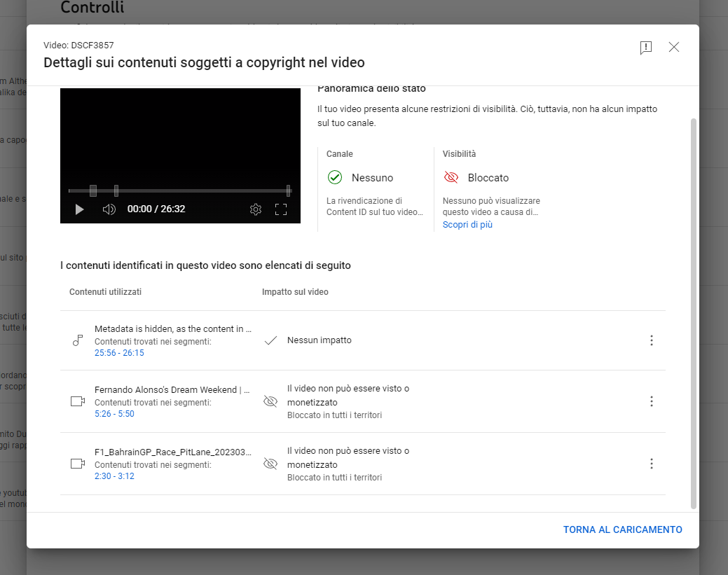Click 'Bloccato' visibility status text
This screenshot has width=728, height=575.
(x=488, y=178)
